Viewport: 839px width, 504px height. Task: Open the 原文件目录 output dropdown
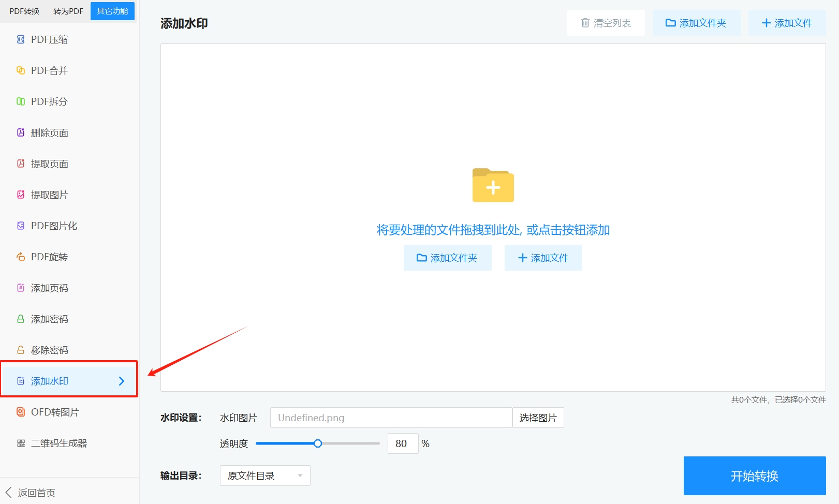tap(265, 476)
